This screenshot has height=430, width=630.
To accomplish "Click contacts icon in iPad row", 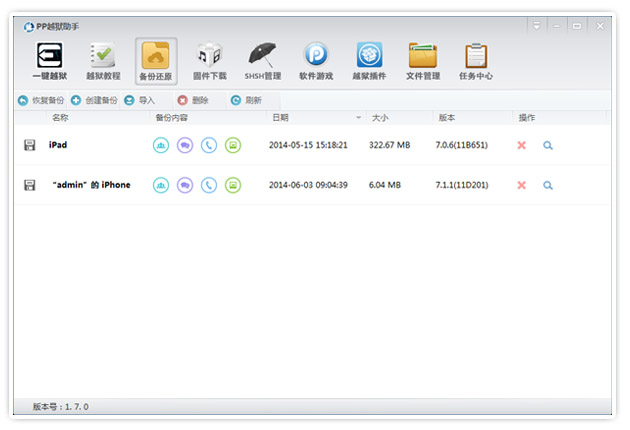I will pos(161,145).
